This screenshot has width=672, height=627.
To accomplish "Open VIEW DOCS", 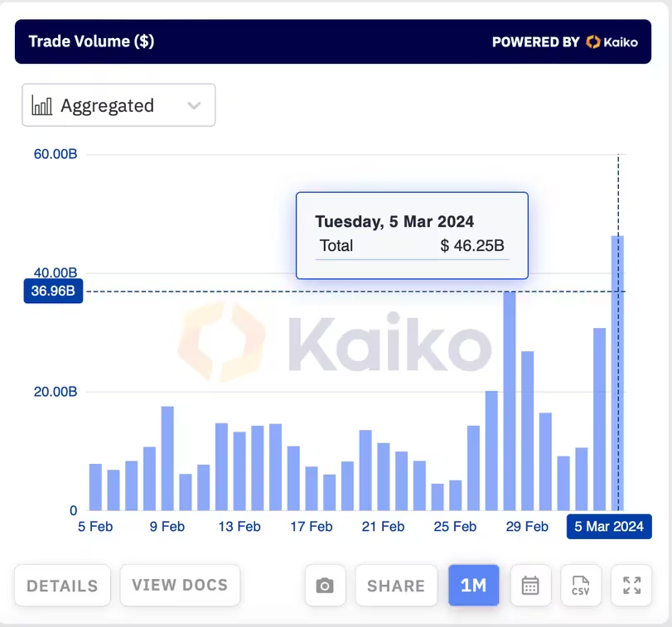I will point(180,585).
